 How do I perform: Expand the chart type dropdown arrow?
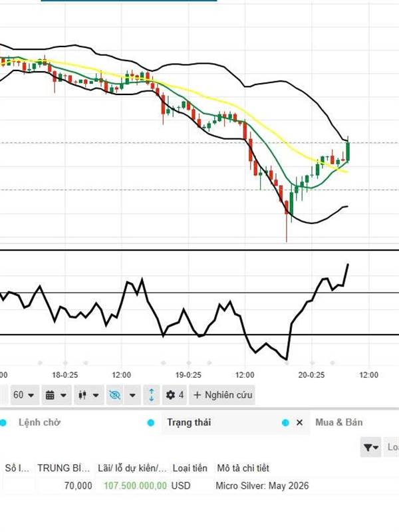96,395
